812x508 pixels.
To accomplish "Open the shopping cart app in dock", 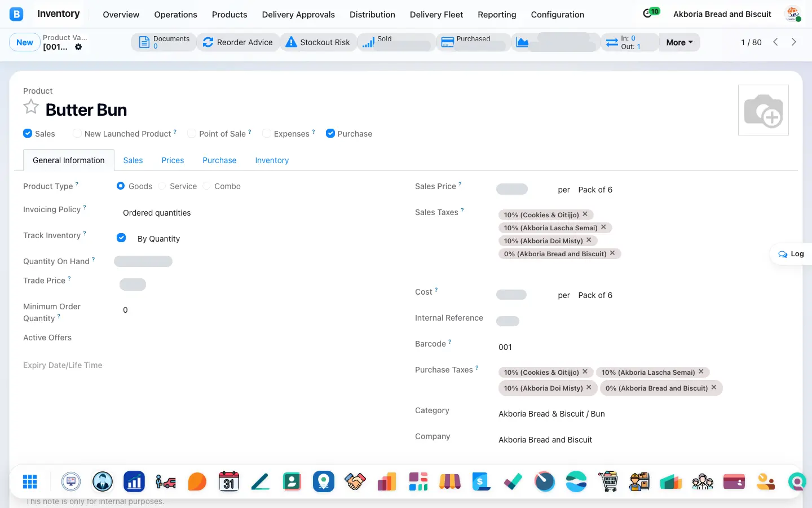I will pos(608,481).
